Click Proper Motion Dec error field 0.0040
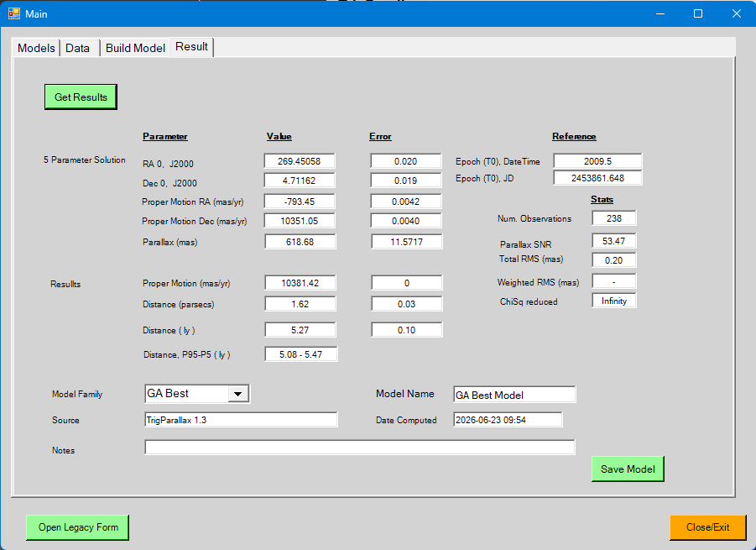 [406, 221]
